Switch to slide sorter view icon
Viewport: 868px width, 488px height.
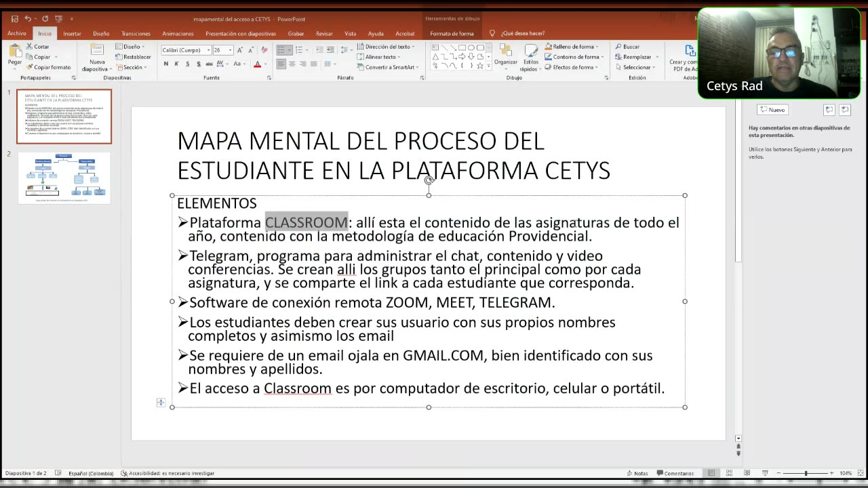[729, 473]
